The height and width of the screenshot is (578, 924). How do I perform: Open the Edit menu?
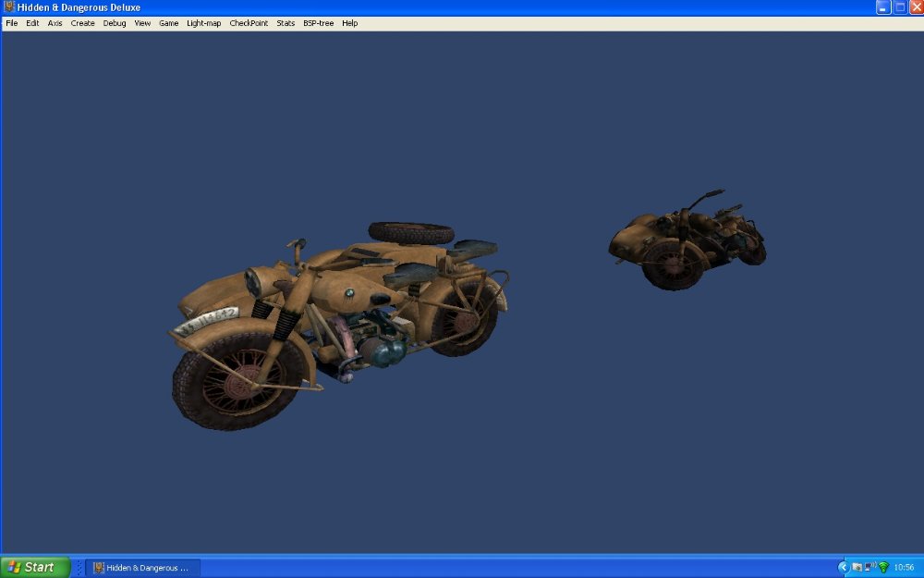[x=32, y=23]
